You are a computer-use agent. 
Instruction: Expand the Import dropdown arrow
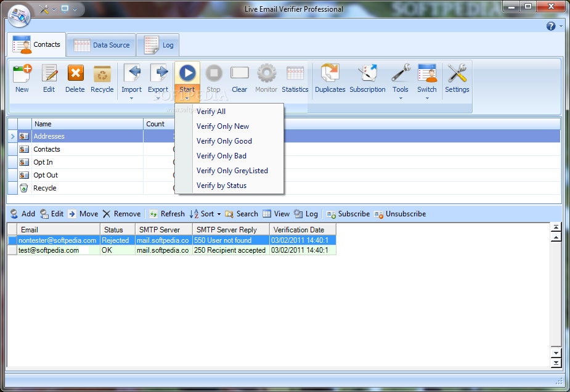pos(132,98)
